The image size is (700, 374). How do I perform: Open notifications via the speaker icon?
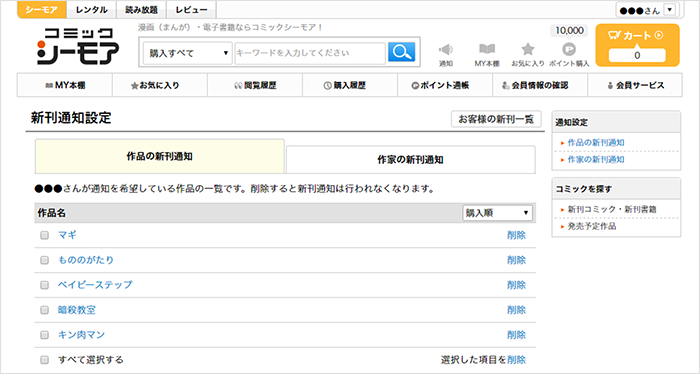coord(446,50)
